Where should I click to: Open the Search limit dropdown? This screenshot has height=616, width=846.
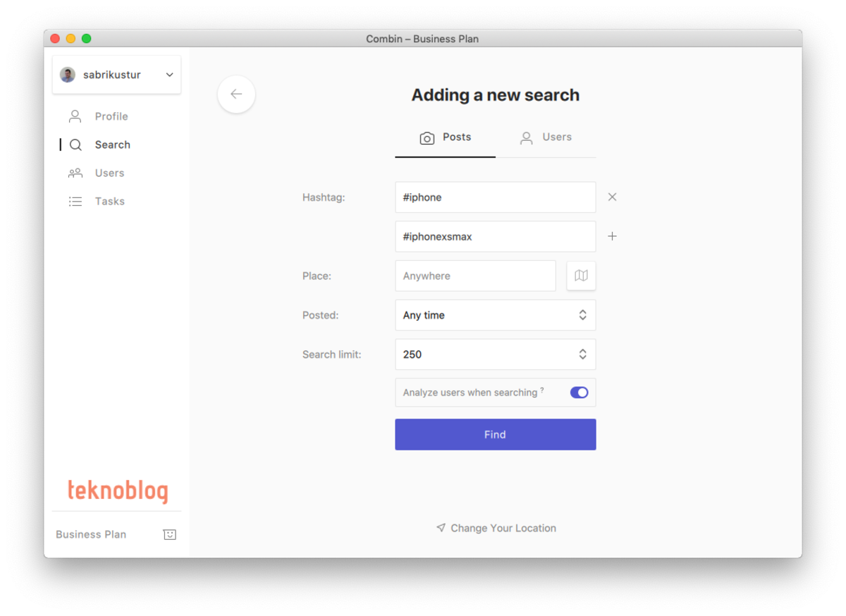click(495, 355)
